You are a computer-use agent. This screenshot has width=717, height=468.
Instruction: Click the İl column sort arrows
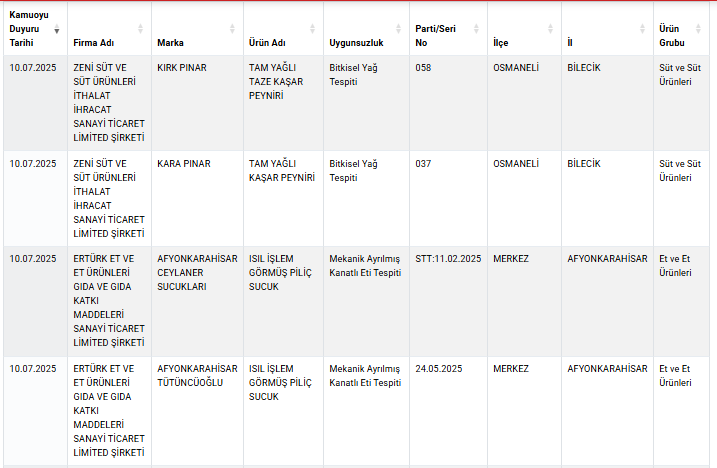(x=642, y=29)
